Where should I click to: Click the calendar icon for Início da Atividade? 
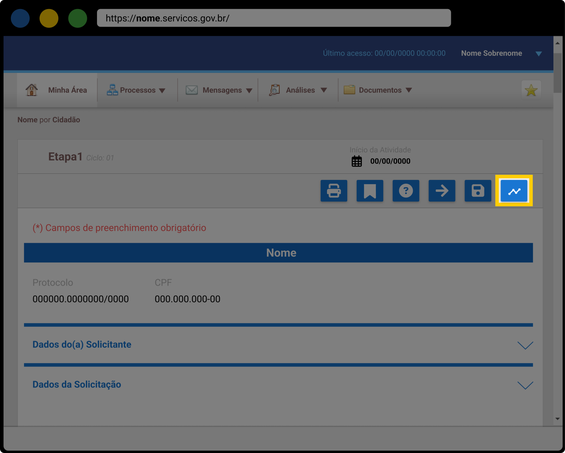point(356,161)
